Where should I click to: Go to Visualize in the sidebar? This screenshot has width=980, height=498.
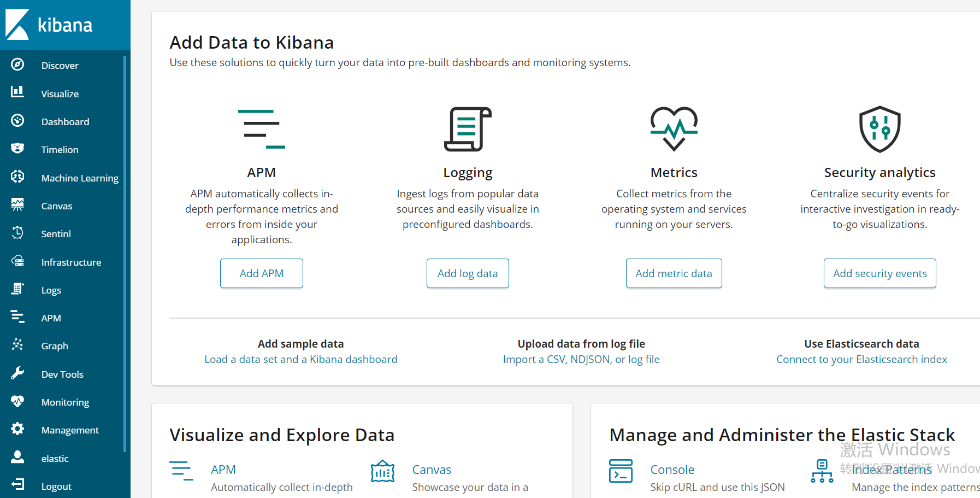(x=60, y=94)
